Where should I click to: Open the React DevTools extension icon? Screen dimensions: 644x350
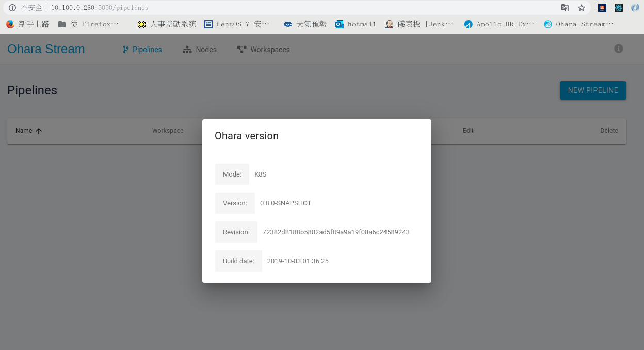point(619,8)
